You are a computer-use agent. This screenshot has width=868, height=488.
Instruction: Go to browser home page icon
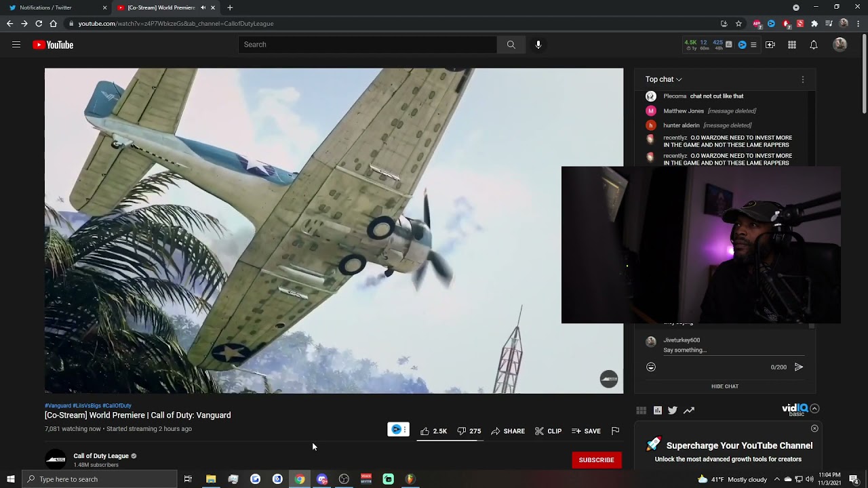tap(53, 24)
